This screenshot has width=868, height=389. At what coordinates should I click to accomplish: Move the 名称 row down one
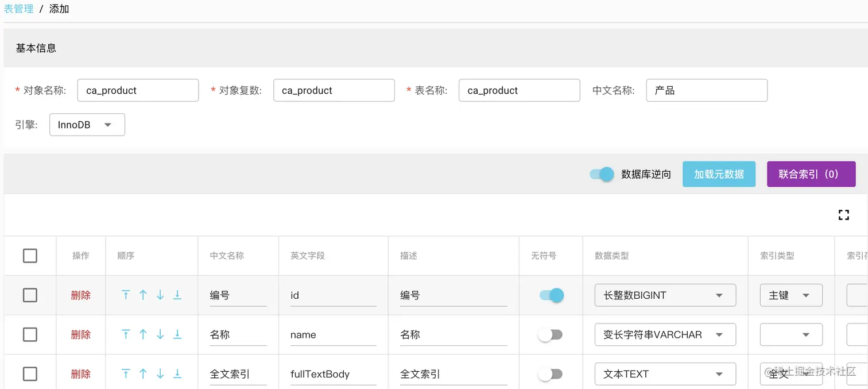point(160,334)
